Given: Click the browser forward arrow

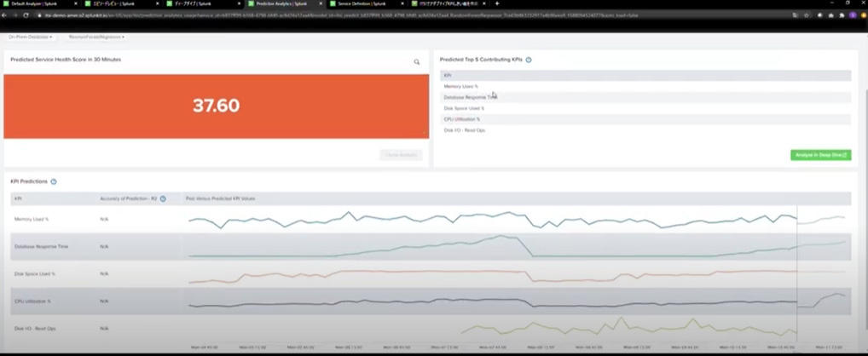Looking at the screenshot, I should coord(15,15).
